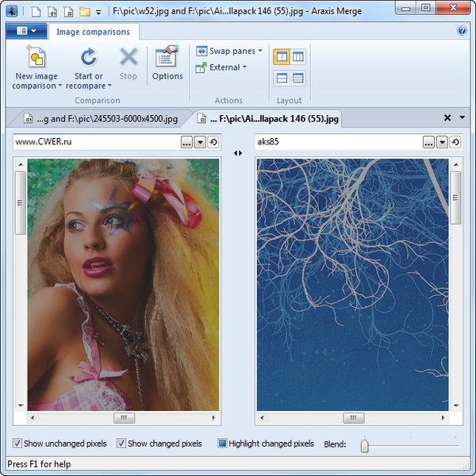Click the Start or recompare icon

pos(88,59)
